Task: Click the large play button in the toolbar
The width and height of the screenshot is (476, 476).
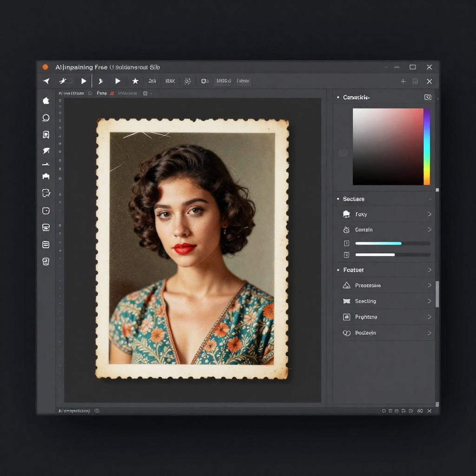Action: tap(84, 81)
